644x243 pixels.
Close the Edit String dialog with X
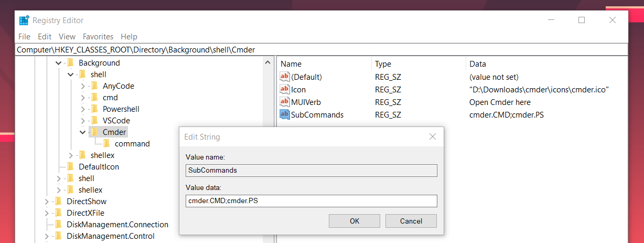432,136
